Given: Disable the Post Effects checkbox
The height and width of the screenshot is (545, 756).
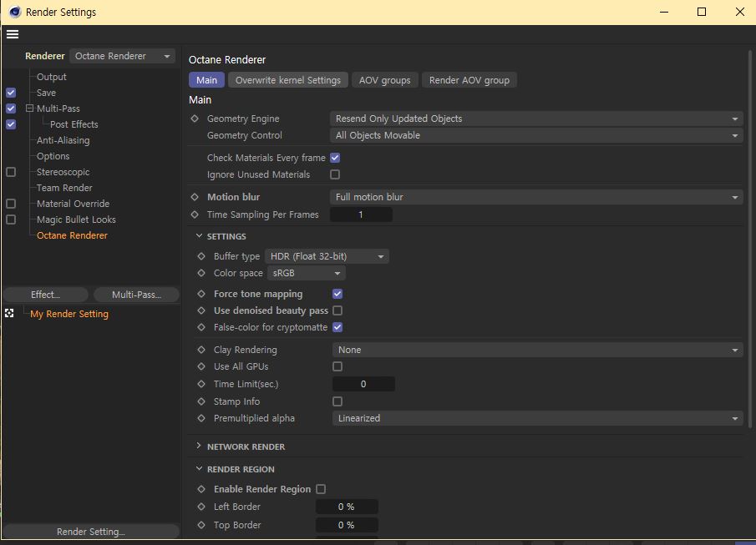Looking at the screenshot, I should (11, 124).
